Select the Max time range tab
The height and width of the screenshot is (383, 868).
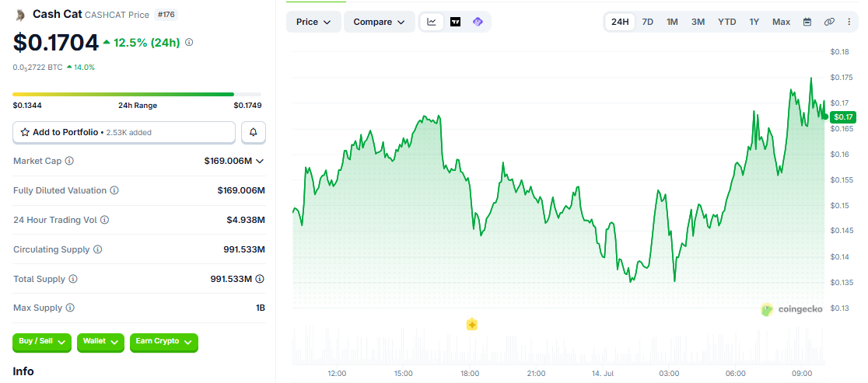click(781, 22)
